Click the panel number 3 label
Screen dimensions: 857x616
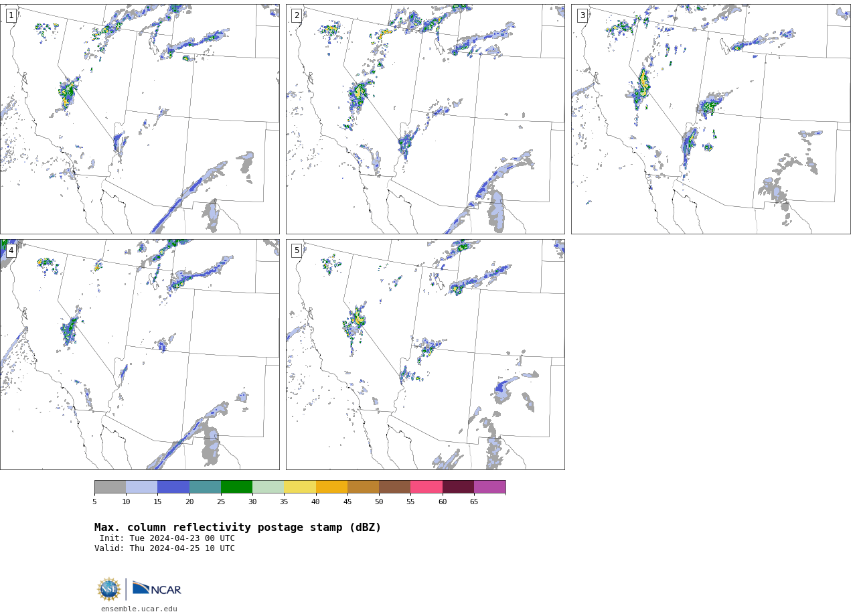click(582, 15)
